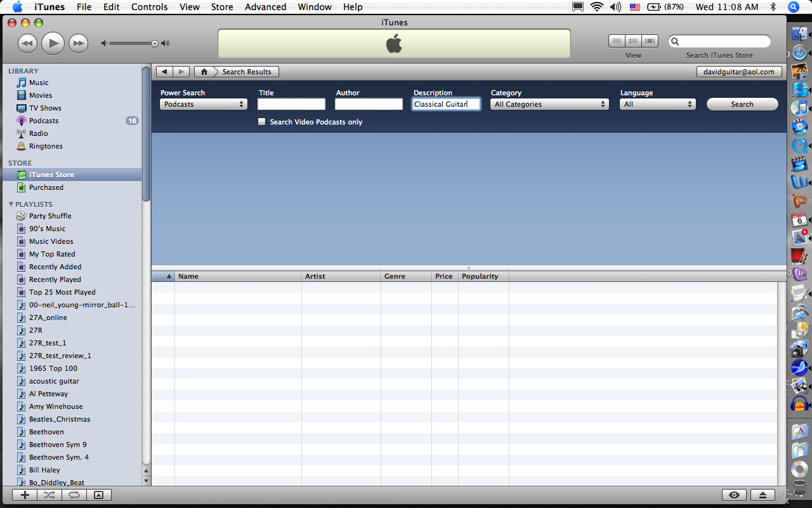Open the Apple menu

tap(17, 7)
